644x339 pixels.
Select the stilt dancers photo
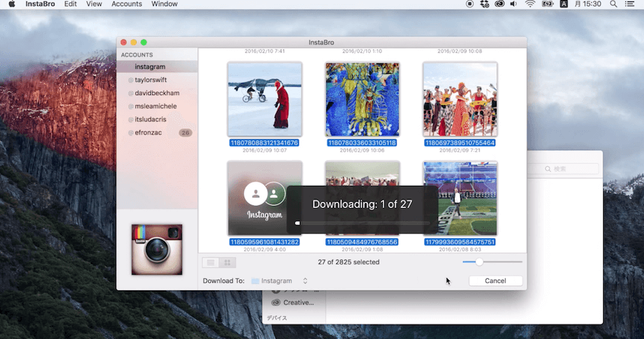460,99
